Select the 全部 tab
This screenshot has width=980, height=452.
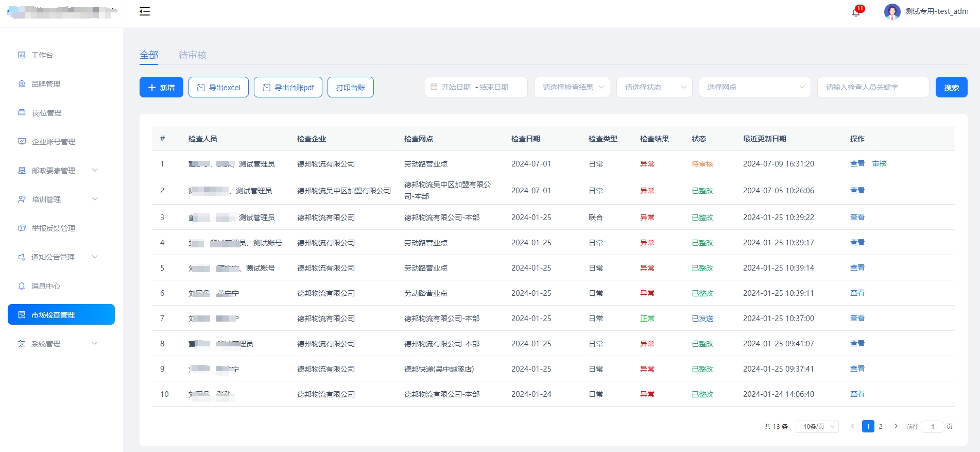[x=149, y=55]
